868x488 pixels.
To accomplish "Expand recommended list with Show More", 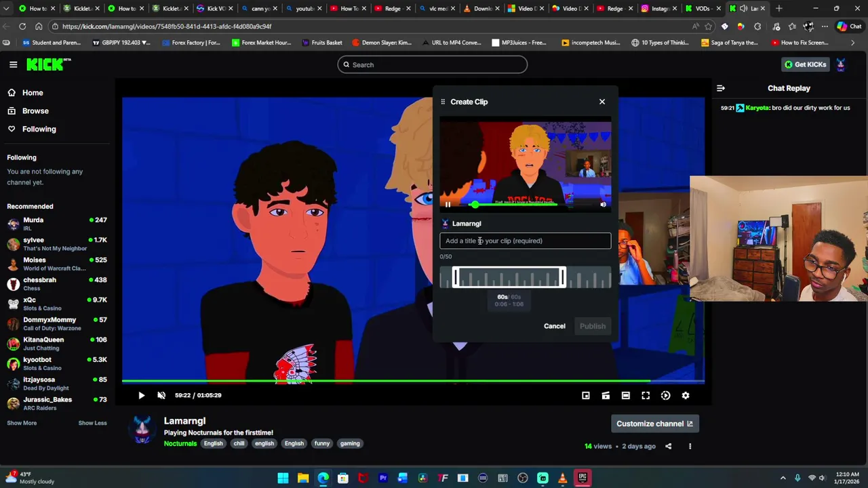I will 22,423.
